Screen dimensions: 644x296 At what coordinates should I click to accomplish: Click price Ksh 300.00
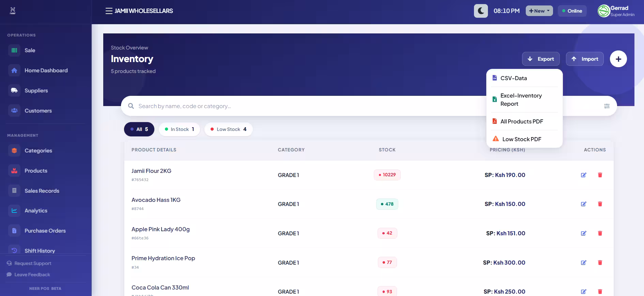coord(509,263)
